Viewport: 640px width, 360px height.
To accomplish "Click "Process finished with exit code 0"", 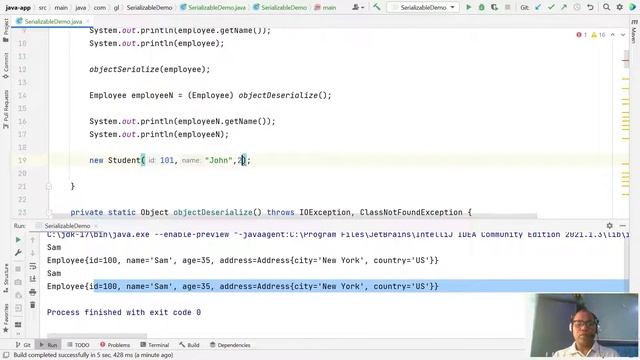I will (x=124, y=312).
